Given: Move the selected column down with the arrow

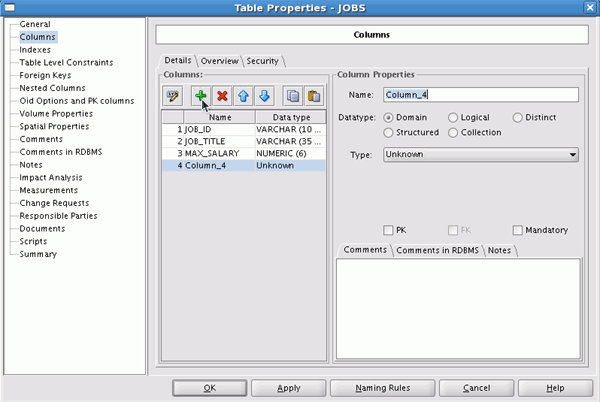Looking at the screenshot, I should pos(264,96).
